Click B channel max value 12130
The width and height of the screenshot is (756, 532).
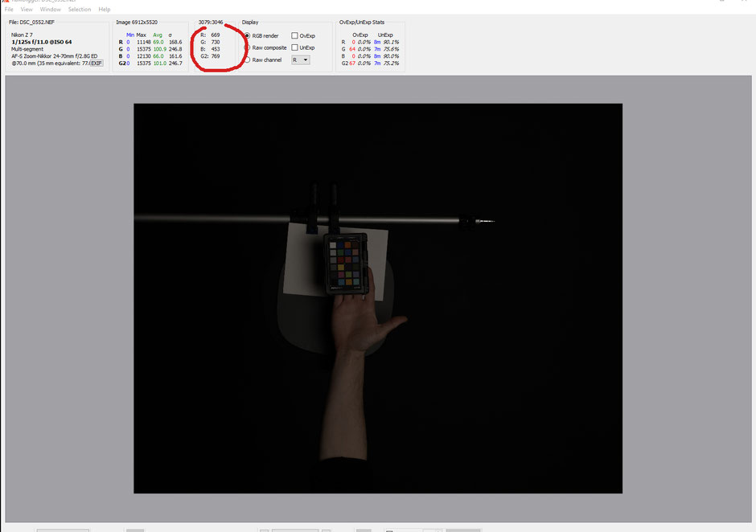coord(144,56)
